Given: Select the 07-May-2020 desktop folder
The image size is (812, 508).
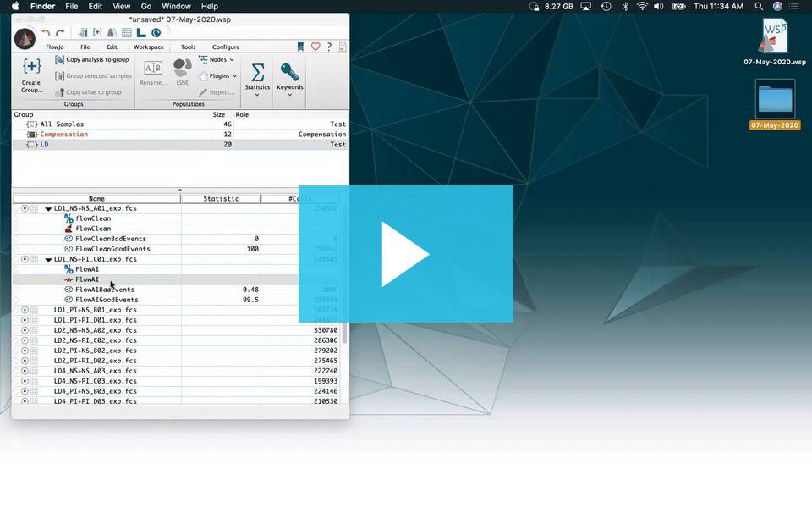Looking at the screenshot, I should coord(775,103).
